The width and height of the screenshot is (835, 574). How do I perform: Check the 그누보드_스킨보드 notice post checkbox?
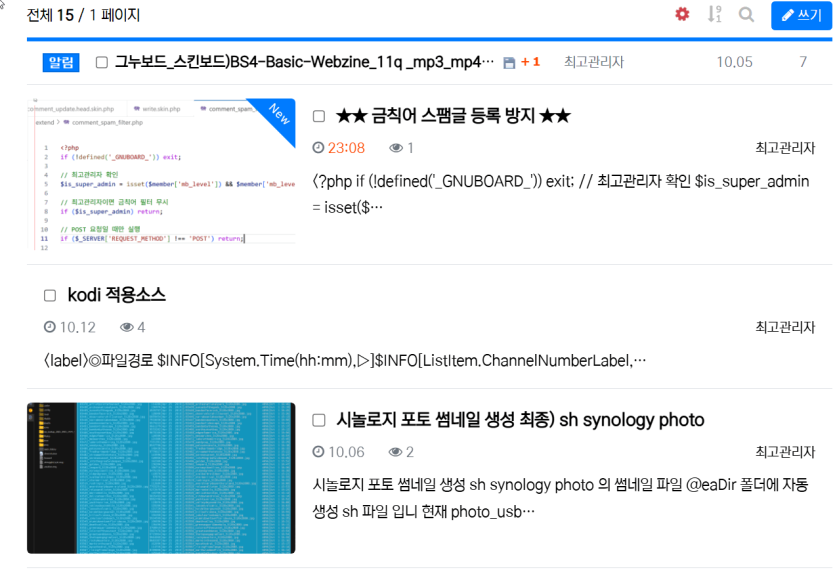pyautogui.click(x=102, y=62)
